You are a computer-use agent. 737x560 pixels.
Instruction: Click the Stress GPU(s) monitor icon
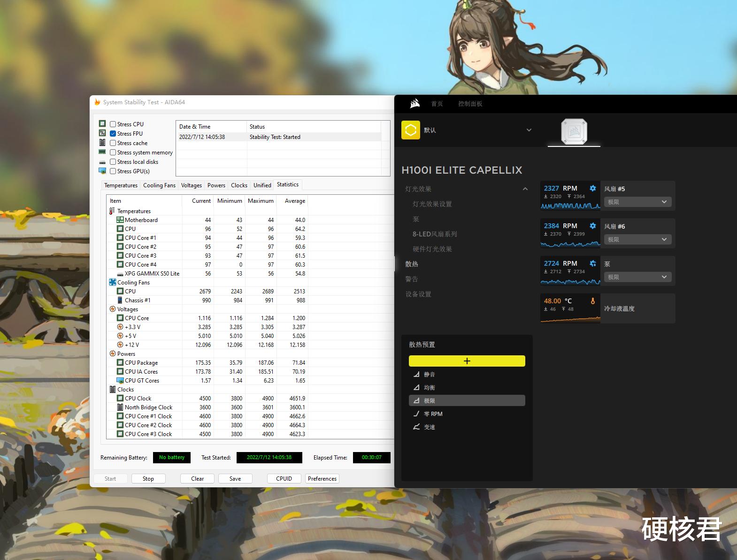click(x=102, y=171)
